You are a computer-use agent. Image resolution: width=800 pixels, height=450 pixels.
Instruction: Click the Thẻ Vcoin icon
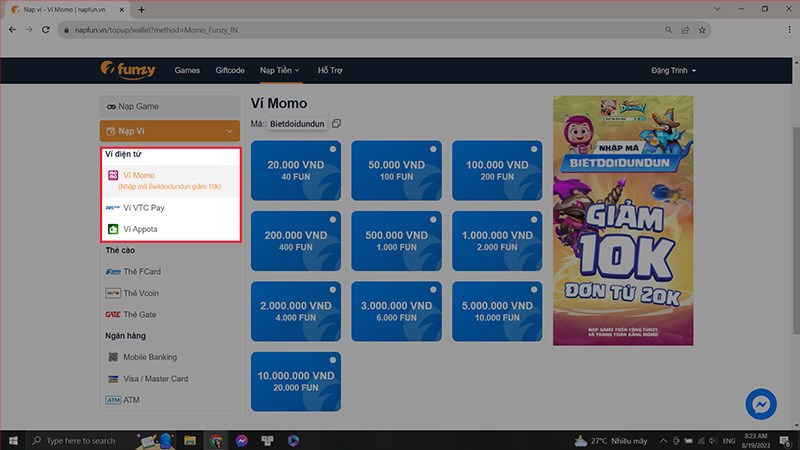(x=113, y=293)
